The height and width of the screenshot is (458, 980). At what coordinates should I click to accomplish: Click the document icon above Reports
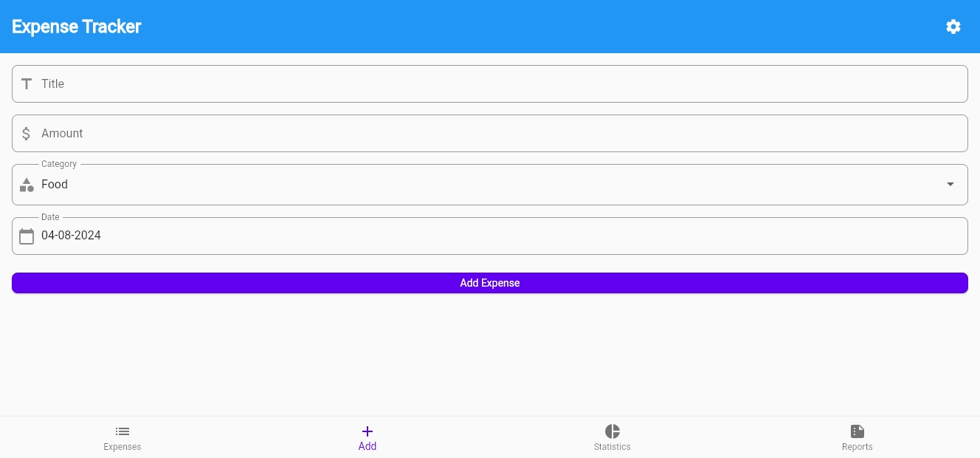pyautogui.click(x=857, y=431)
